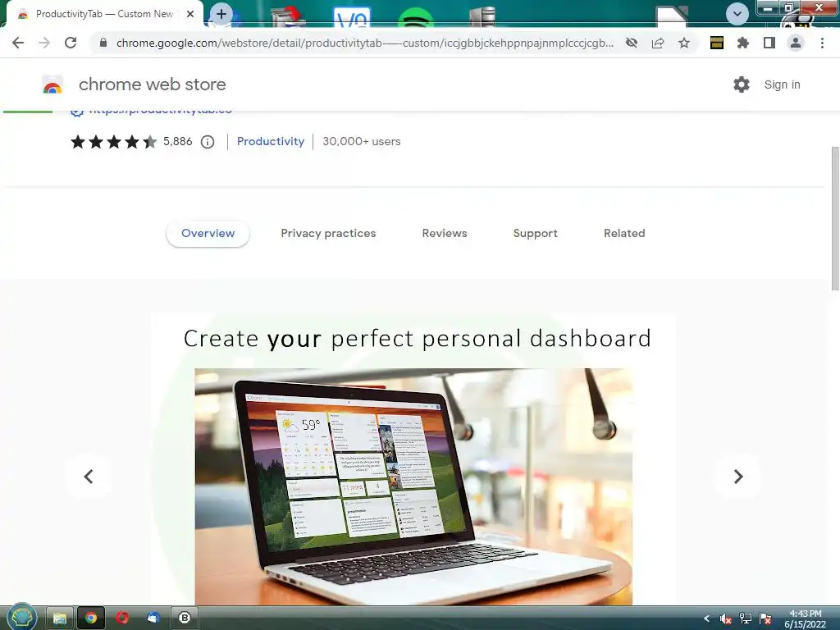Open the Productivity category link
The width and height of the screenshot is (840, 630).
pos(271,141)
